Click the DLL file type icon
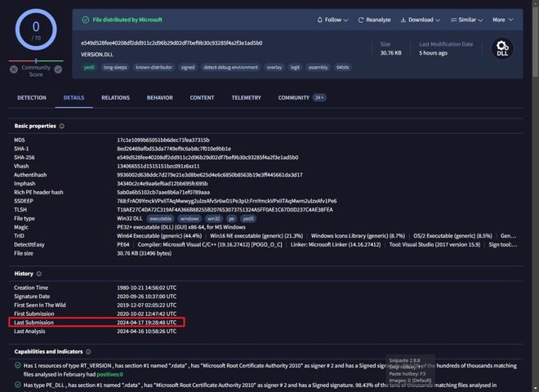This screenshot has width=539, height=392. coord(502,48)
